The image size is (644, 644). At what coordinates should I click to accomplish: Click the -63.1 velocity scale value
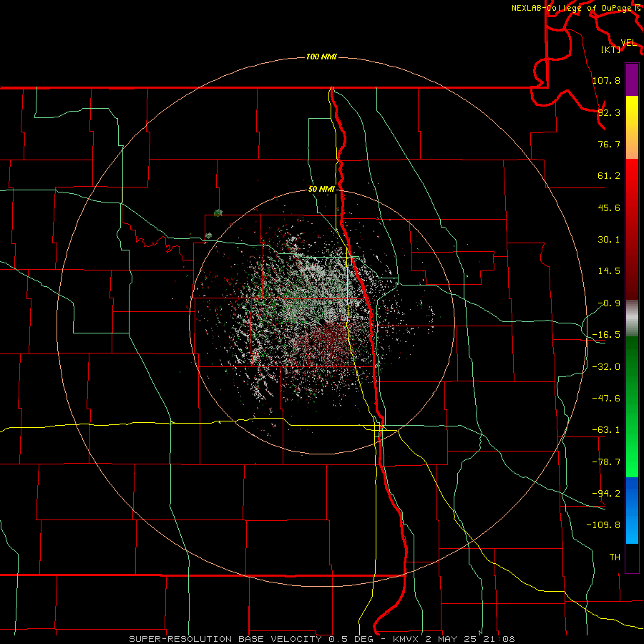coord(606,430)
